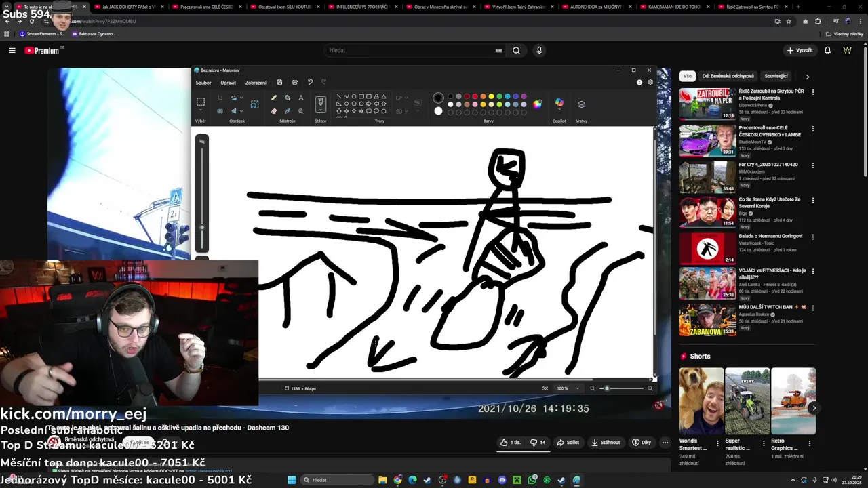This screenshot has height=488, width=868.
Task: Click the YouTube voice search microphone
Action: coord(539,50)
